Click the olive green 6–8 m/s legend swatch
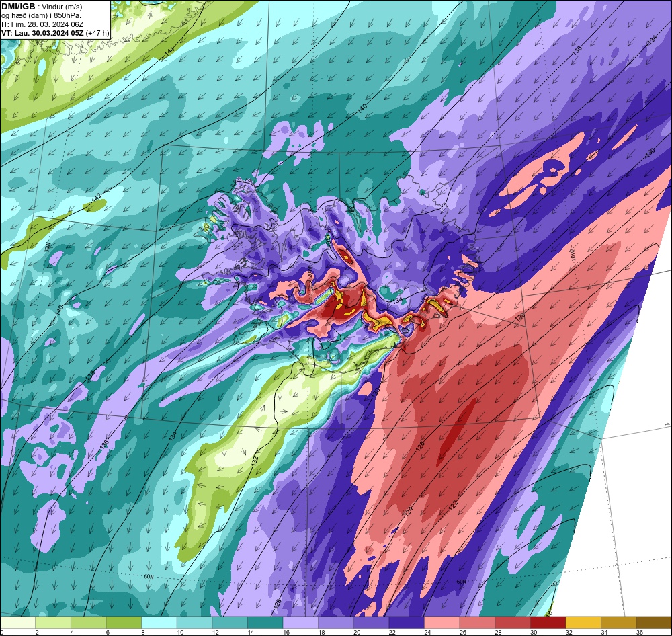This screenshot has width=672, height=636. 124,623
